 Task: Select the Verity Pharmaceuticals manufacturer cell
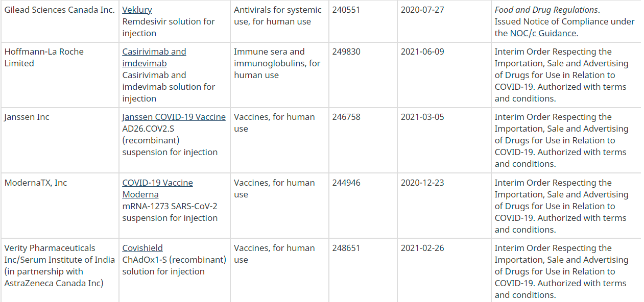[59, 265]
